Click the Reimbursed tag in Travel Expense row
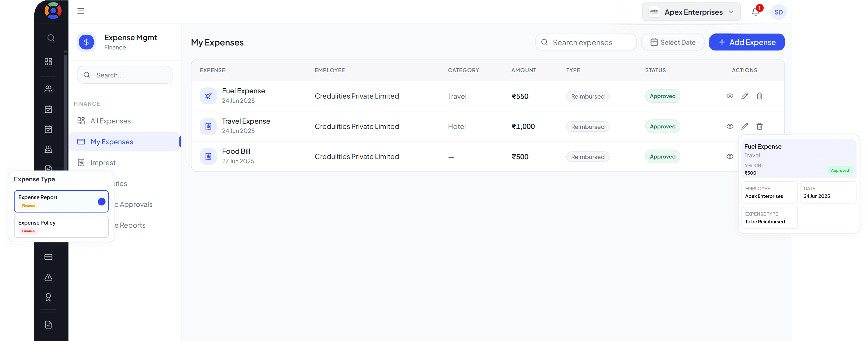This screenshot has height=341, width=868. click(x=588, y=127)
